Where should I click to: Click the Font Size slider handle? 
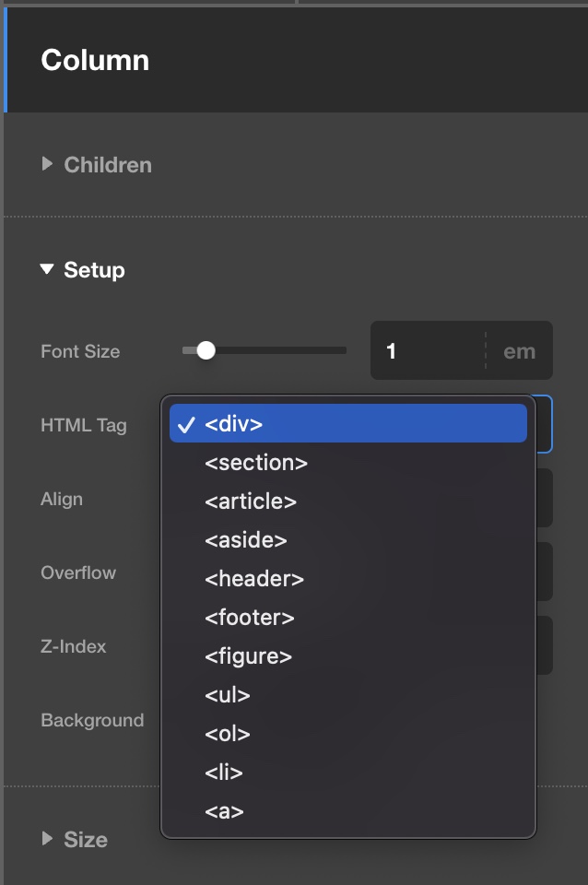206,350
